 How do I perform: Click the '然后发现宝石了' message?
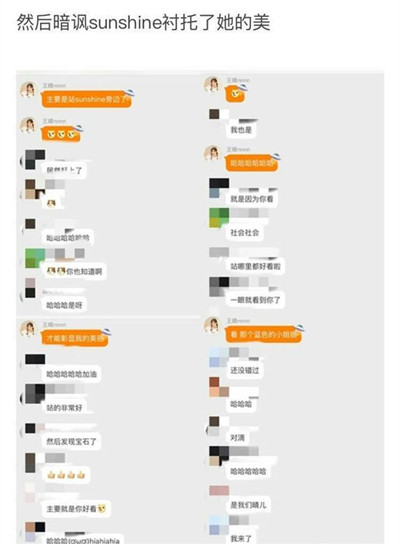71,441
